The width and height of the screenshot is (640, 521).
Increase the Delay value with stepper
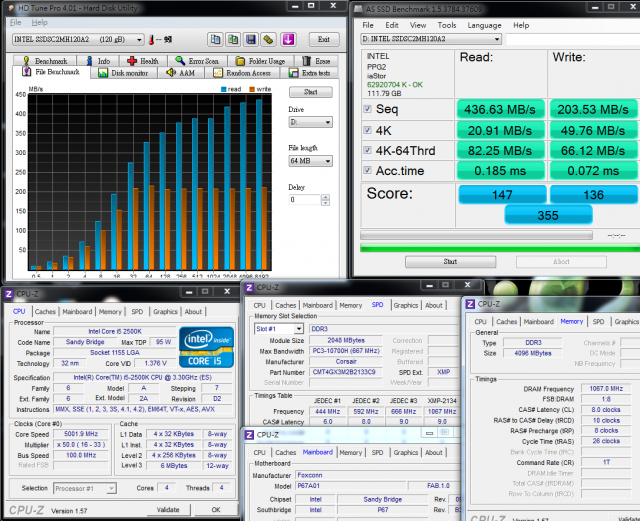pos(325,197)
